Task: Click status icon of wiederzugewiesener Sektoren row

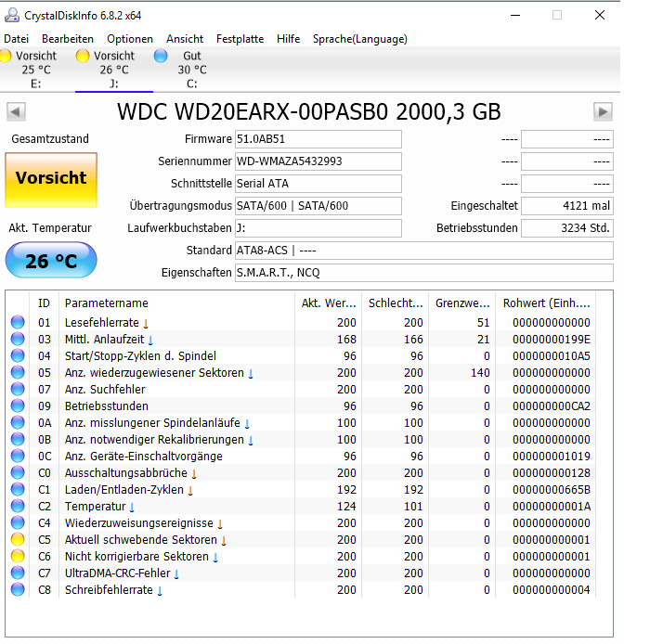Action: pyautogui.click(x=18, y=372)
